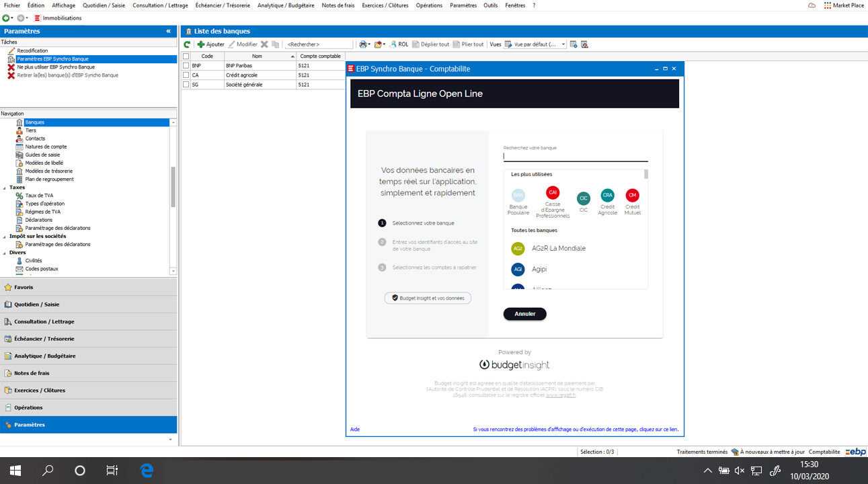
Task: Click Budget Insight et vos données button
Action: coord(428,298)
